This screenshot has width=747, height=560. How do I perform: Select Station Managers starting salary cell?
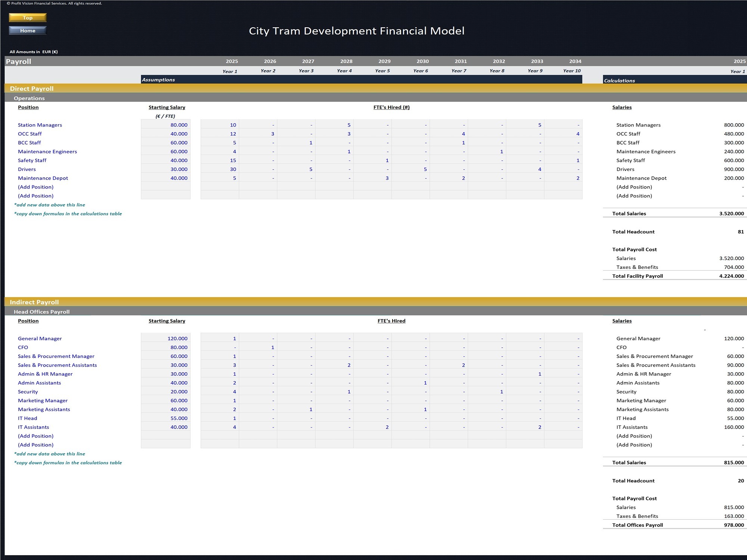[x=166, y=125]
